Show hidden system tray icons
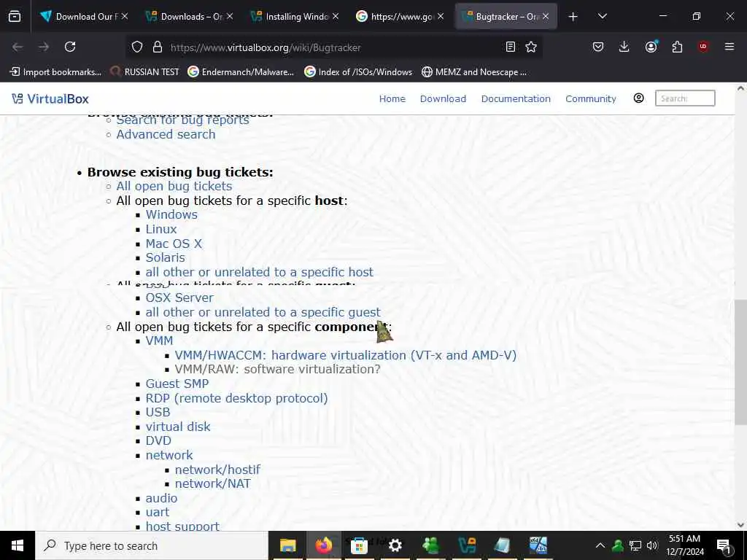747x560 pixels. click(x=600, y=545)
